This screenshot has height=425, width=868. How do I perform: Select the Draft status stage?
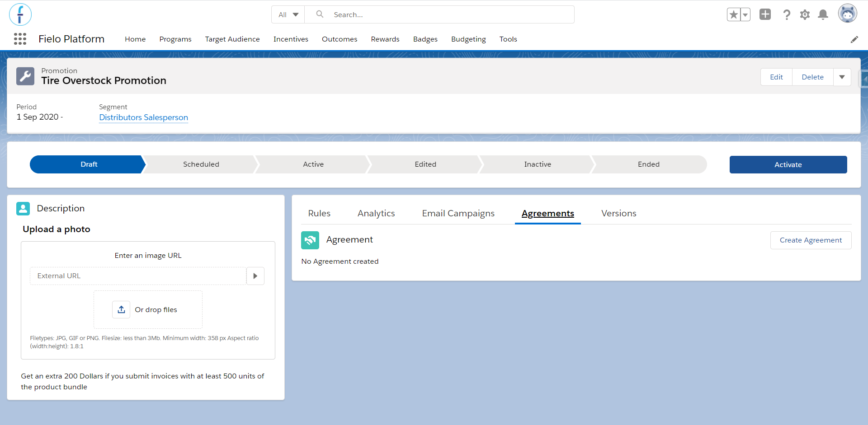point(89,164)
